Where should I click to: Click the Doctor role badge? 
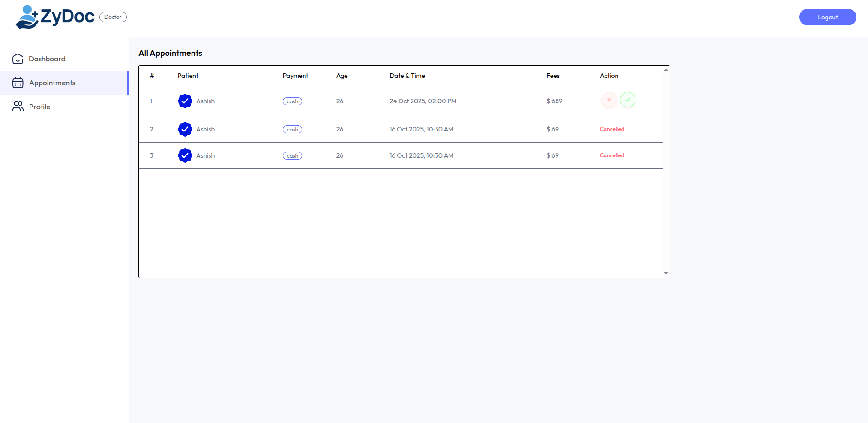(113, 17)
